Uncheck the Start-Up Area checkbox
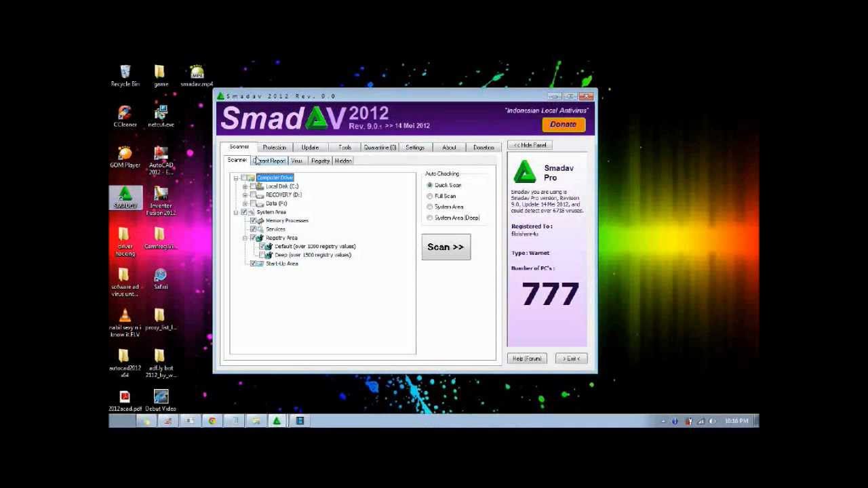Viewport: 868px width, 488px height. [253, 264]
